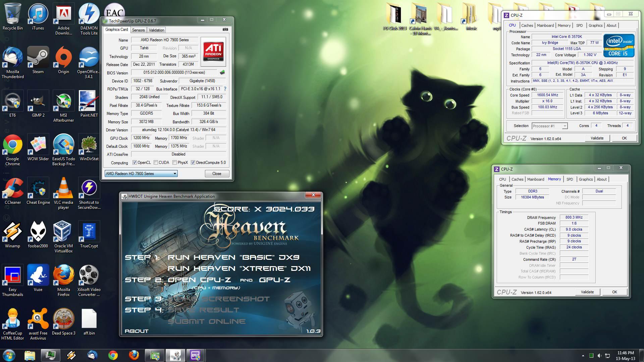The width and height of the screenshot is (644, 362).
Task: Open Firefox from the taskbar
Action: (x=134, y=355)
